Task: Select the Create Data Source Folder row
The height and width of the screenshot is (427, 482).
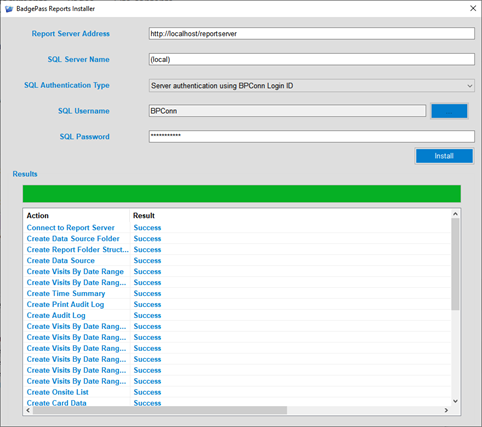Action: tap(237, 239)
